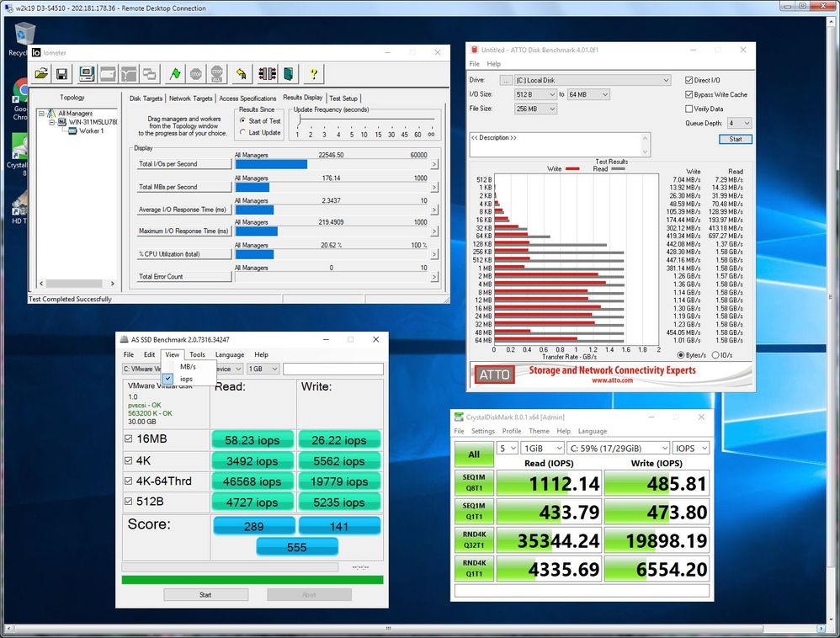Click the Start button in ATTO
840x638 pixels.
(x=735, y=139)
